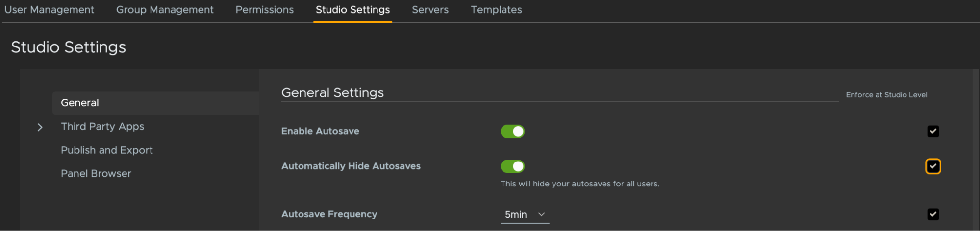Open Panel Browser settings

(96, 174)
